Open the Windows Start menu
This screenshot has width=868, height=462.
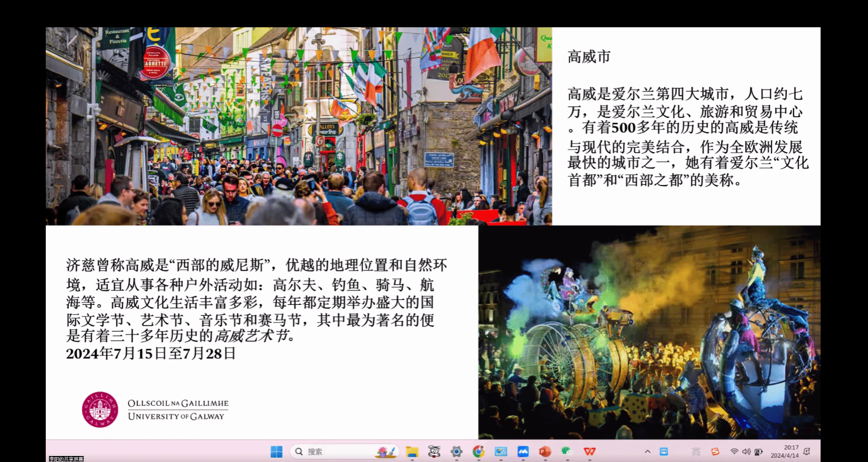[276, 452]
